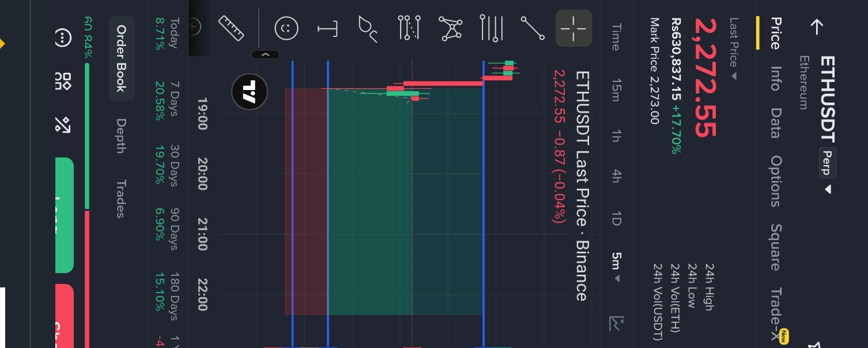The image size is (868, 348).
Task: Switch to the Options tab
Action: (x=776, y=181)
